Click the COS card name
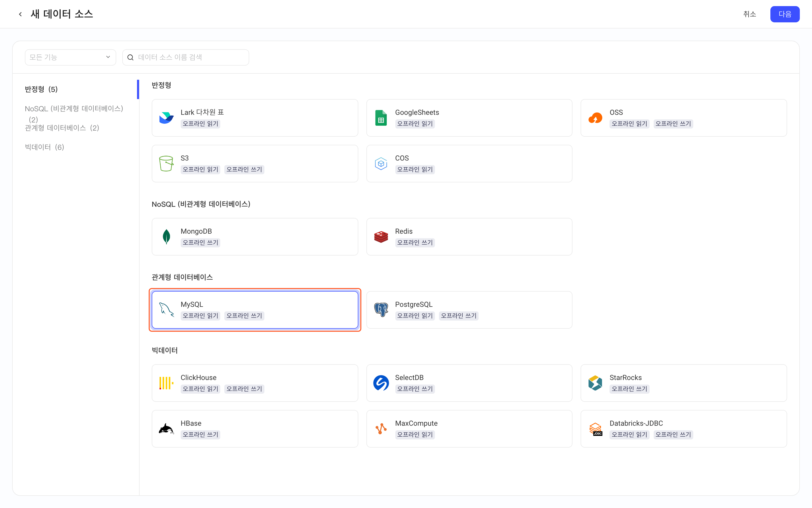The height and width of the screenshot is (508, 812). click(402, 158)
